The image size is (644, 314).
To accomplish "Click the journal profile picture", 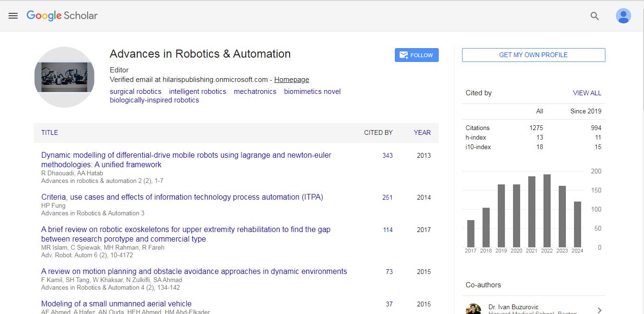I will (64, 77).
